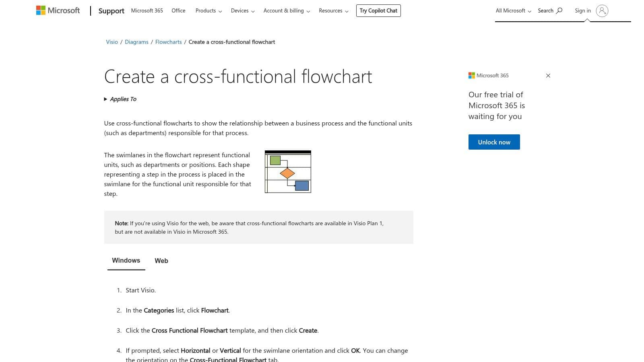Open the Products dropdown menu

click(x=208, y=11)
